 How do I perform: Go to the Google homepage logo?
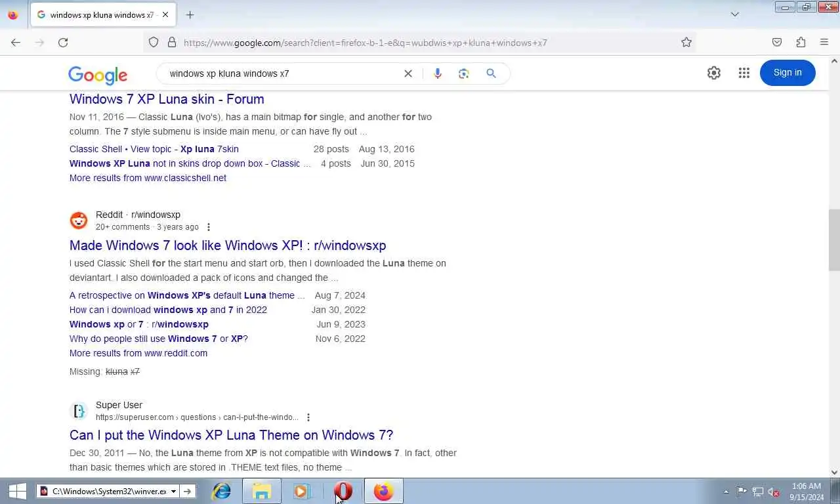(98, 75)
